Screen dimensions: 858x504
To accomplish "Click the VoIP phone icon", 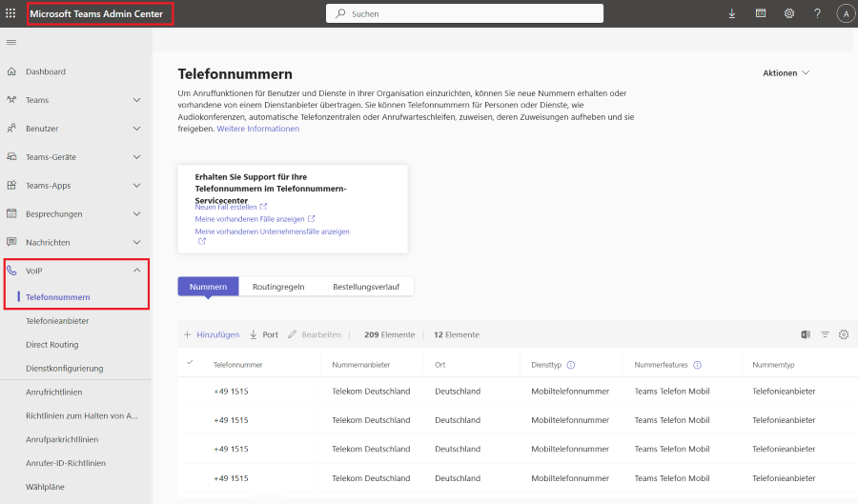I will (x=11, y=270).
